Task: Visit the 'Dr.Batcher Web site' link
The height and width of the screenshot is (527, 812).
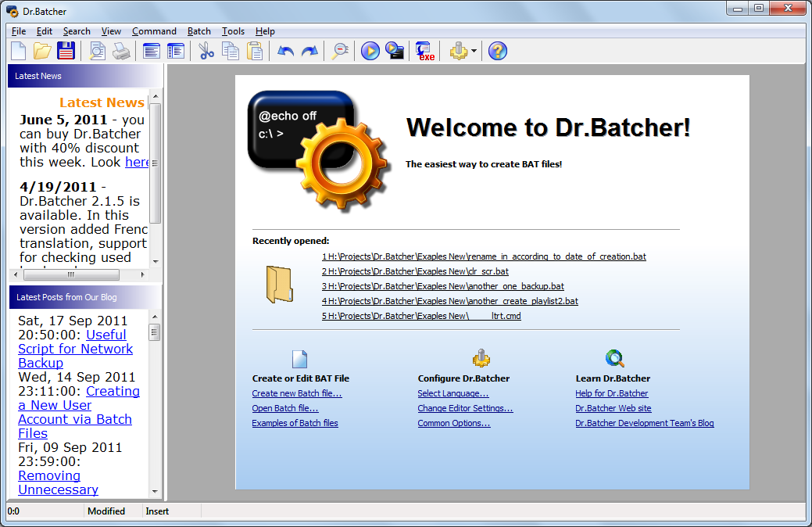Action: [613, 408]
